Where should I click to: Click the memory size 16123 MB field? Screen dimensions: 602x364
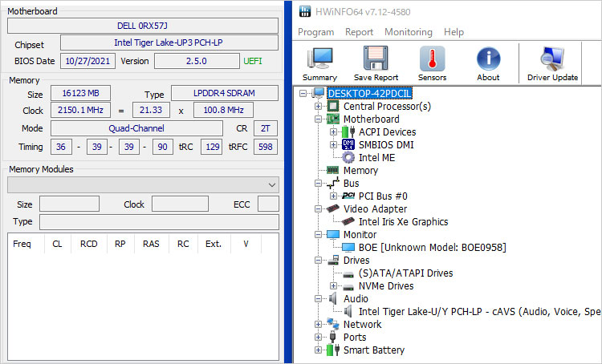80,93
